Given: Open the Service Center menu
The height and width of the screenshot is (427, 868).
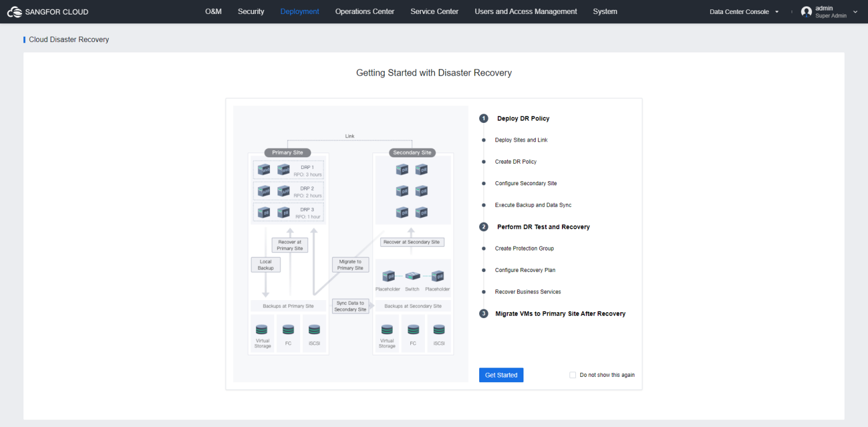Looking at the screenshot, I should tap(434, 12).
